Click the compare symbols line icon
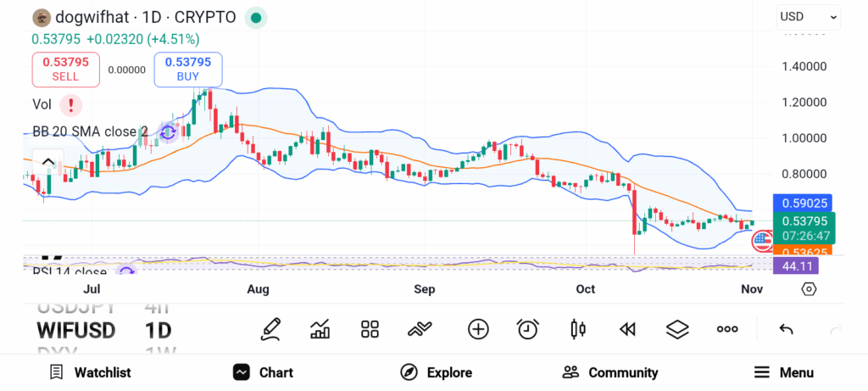 pos(420,329)
